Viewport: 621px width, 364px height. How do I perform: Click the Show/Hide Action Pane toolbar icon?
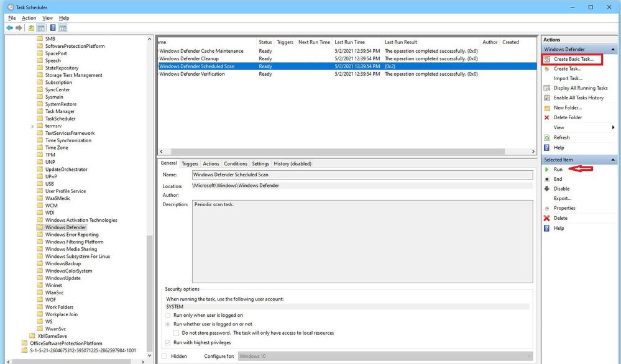[x=63, y=28]
